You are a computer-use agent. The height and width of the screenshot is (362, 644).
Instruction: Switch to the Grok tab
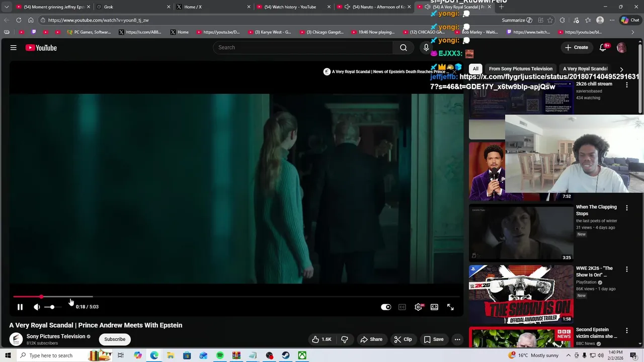tap(133, 7)
